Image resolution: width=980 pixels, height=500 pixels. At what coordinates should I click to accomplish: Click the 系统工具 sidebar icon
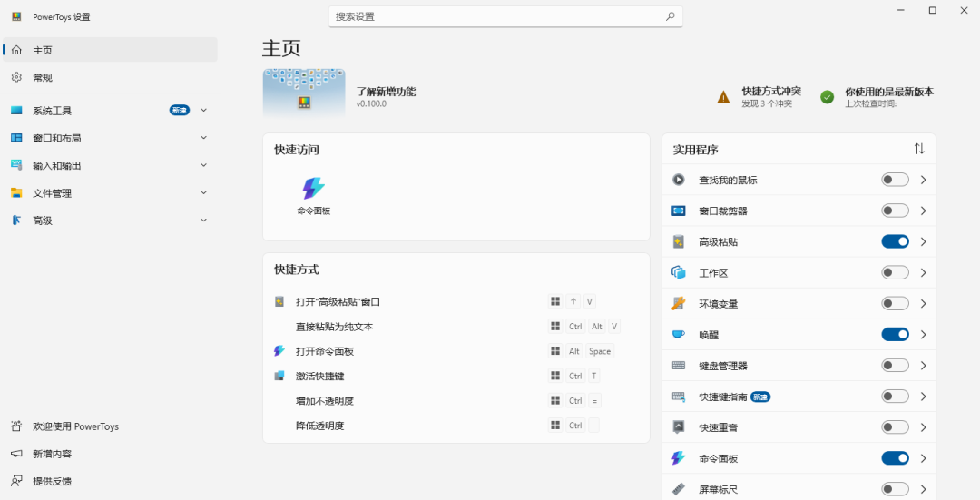point(17,111)
